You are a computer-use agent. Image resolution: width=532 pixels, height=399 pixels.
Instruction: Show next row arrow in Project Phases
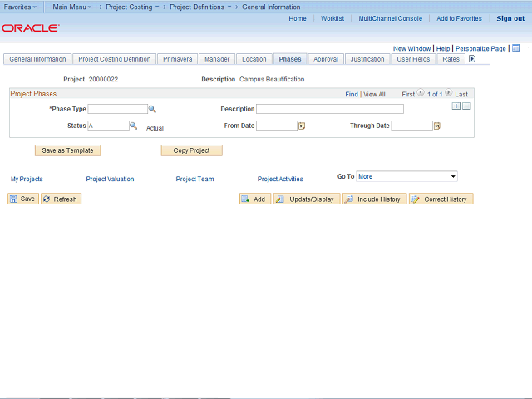point(448,92)
